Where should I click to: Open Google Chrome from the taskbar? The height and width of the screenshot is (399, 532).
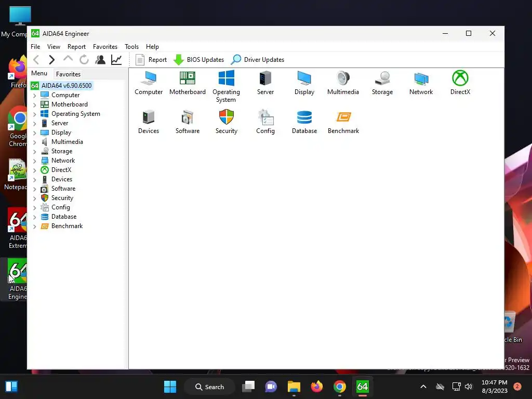tap(340, 387)
